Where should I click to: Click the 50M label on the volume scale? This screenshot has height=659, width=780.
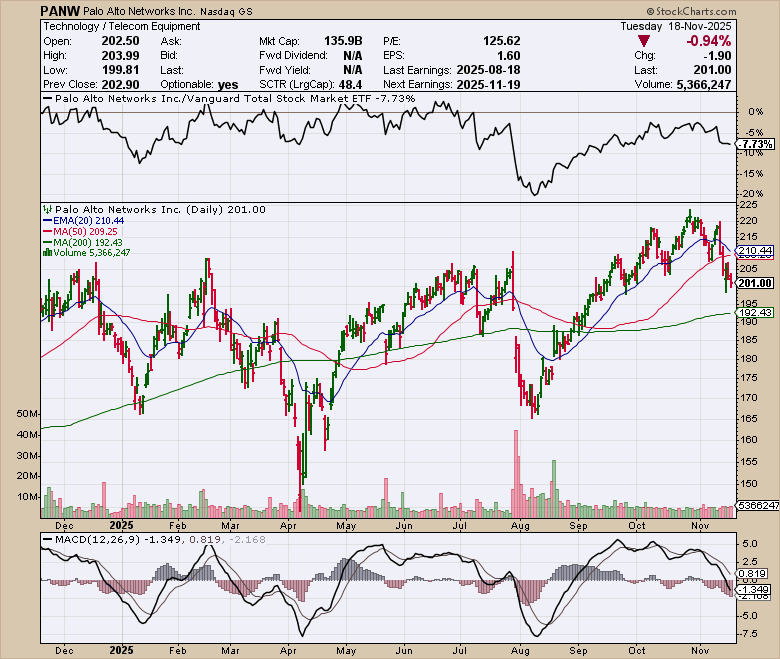click(27, 414)
